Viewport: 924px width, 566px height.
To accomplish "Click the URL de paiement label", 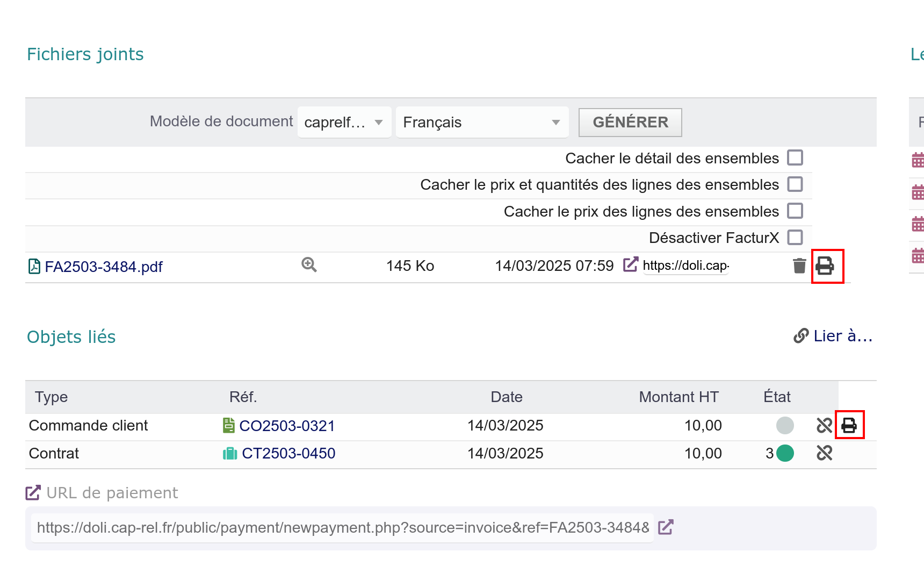I will tap(112, 493).
